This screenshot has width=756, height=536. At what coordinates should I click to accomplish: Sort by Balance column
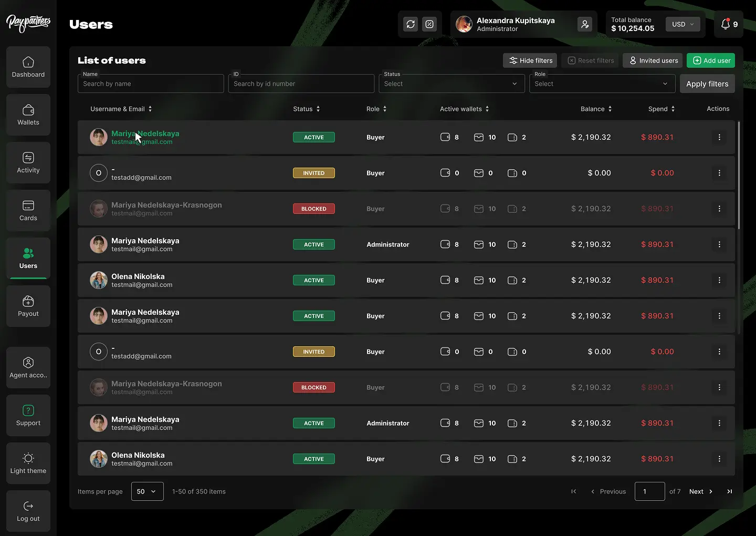[596, 109]
